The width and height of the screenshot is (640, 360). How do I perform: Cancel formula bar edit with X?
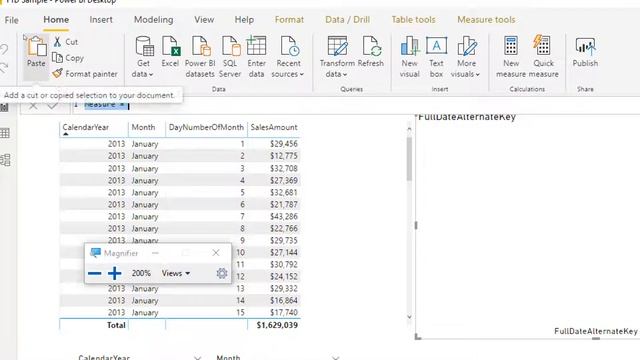tap(33, 106)
